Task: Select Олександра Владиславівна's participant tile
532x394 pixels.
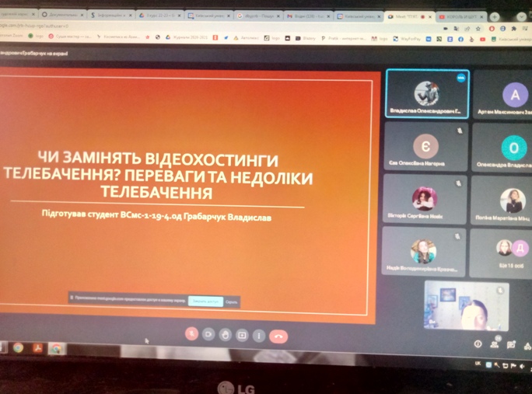Action: (x=502, y=148)
